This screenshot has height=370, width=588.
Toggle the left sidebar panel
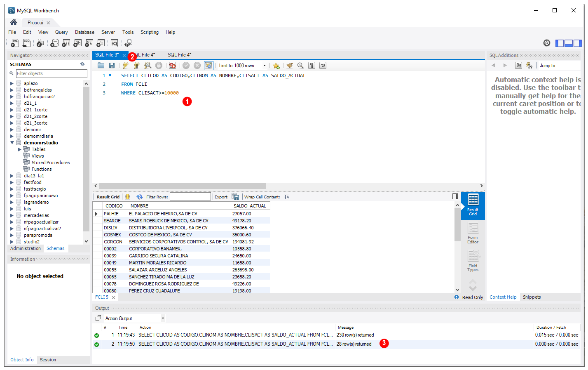point(560,43)
